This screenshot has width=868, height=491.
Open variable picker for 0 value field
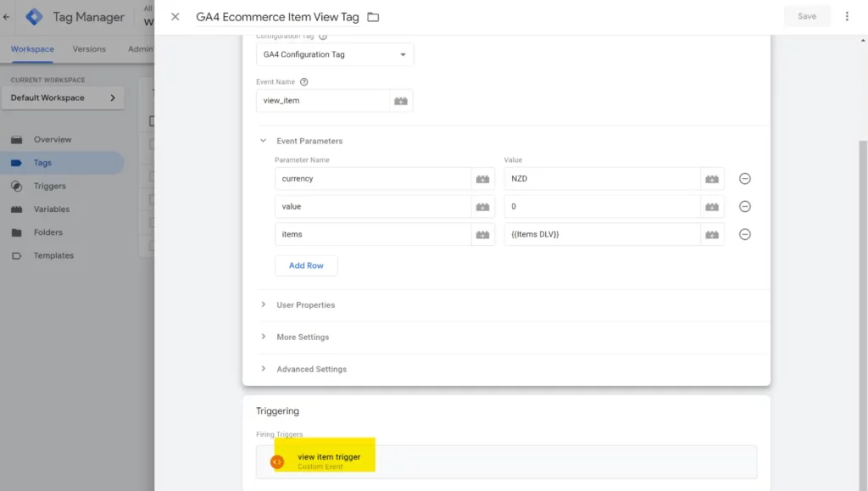(x=712, y=206)
